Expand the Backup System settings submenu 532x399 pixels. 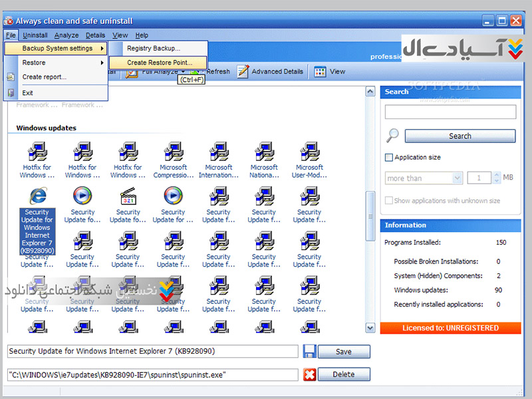coord(55,49)
